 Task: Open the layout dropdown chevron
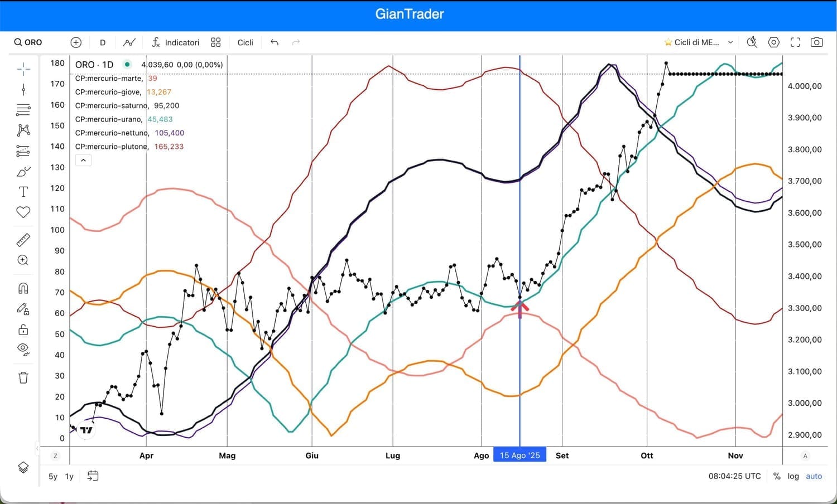(730, 42)
